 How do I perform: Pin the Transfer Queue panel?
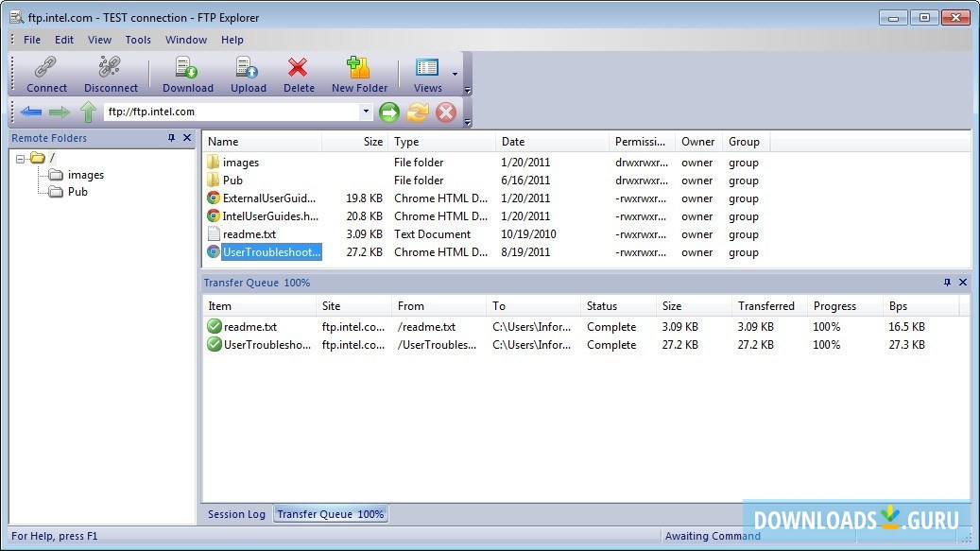click(x=947, y=283)
